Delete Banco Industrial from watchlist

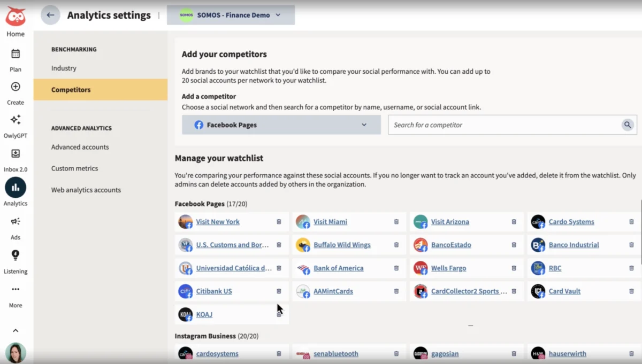pyautogui.click(x=631, y=245)
